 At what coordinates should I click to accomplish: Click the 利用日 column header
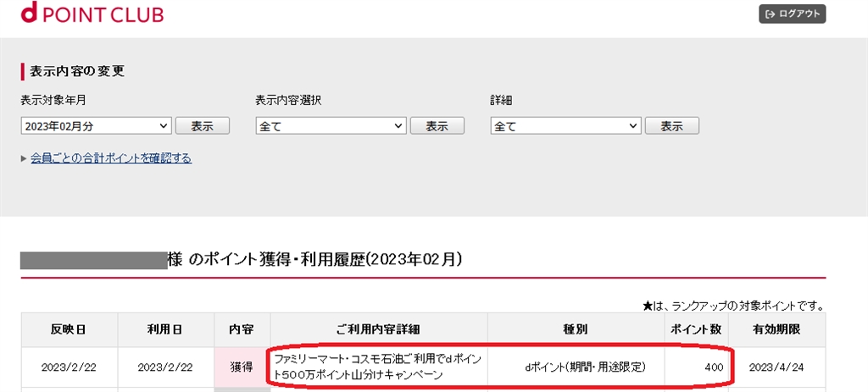[x=165, y=330]
